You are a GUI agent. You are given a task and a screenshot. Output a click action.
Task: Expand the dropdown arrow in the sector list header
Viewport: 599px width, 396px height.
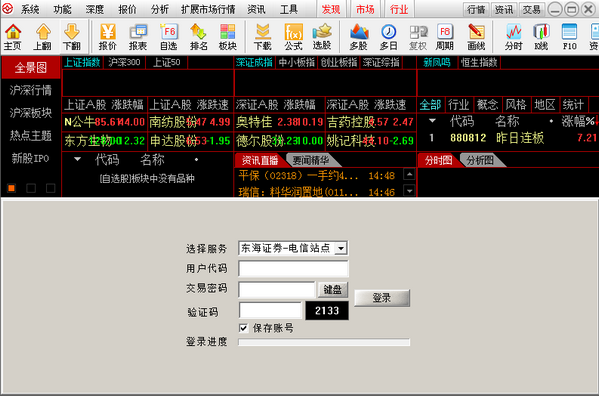tap(432, 121)
